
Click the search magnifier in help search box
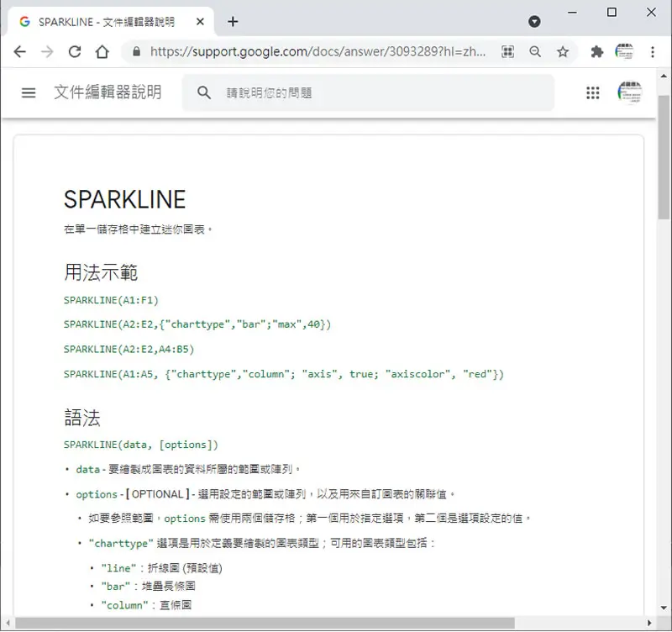204,92
